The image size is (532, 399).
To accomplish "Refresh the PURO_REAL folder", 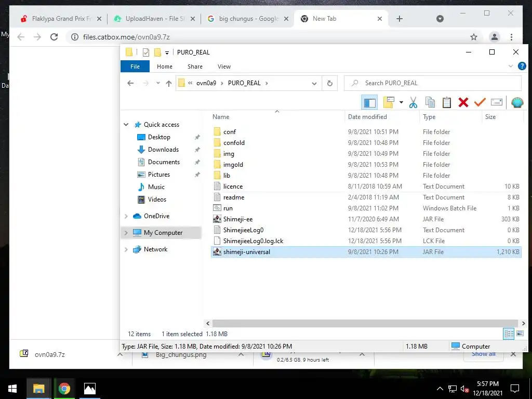I will [329, 84].
